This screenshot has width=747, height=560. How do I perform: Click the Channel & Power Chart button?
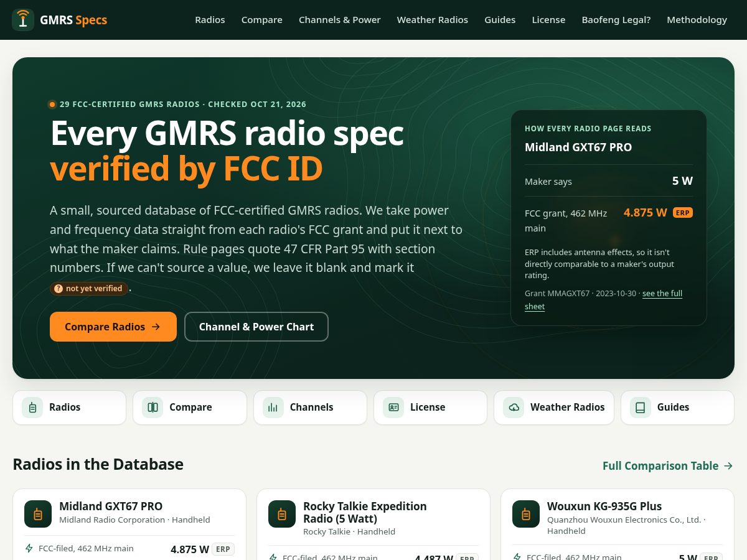pos(256,327)
